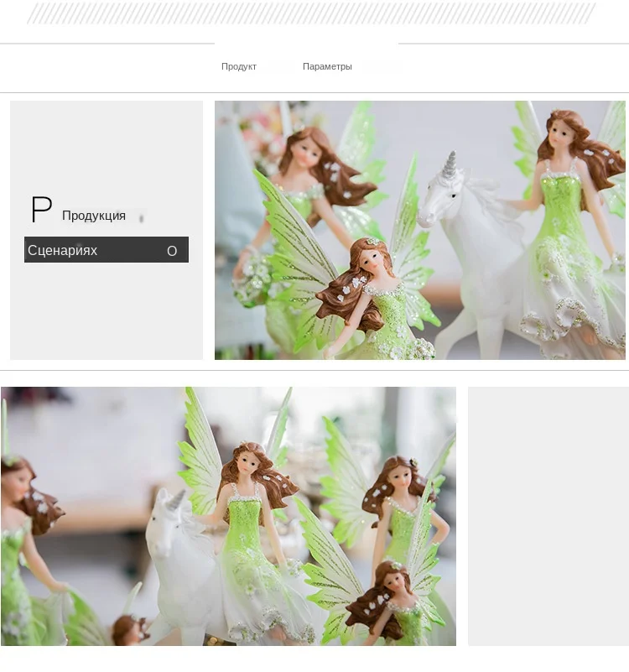
Task: Click the Продукция heading text
Action: tap(94, 215)
